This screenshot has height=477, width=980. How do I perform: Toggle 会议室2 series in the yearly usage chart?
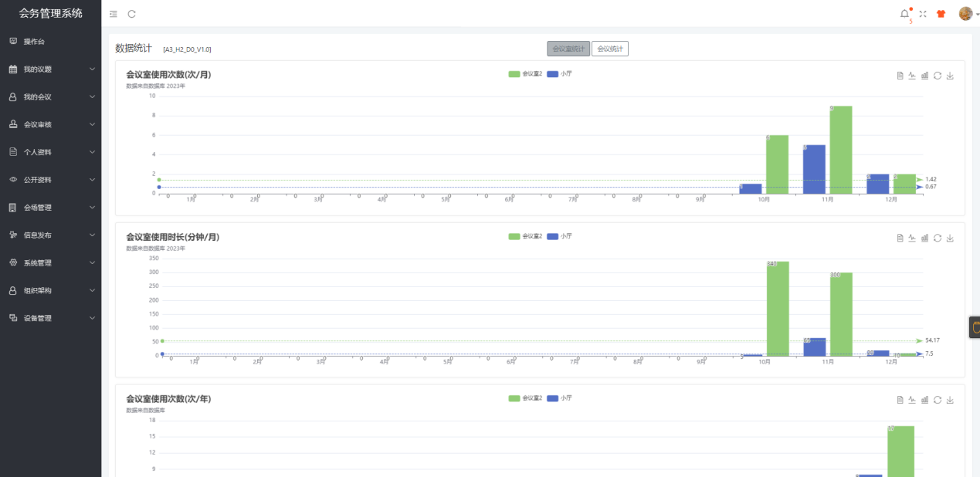click(x=525, y=398)
